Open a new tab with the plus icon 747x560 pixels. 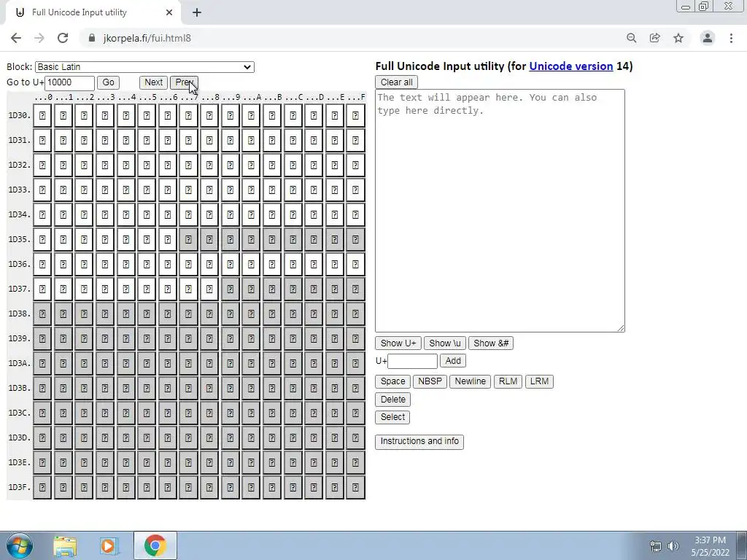click(x=197, y=13)
